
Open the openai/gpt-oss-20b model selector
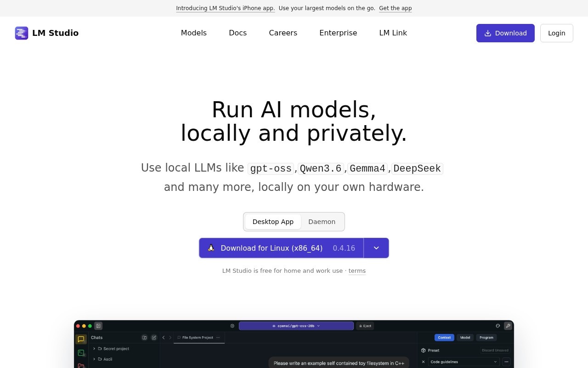coord(296,326)
